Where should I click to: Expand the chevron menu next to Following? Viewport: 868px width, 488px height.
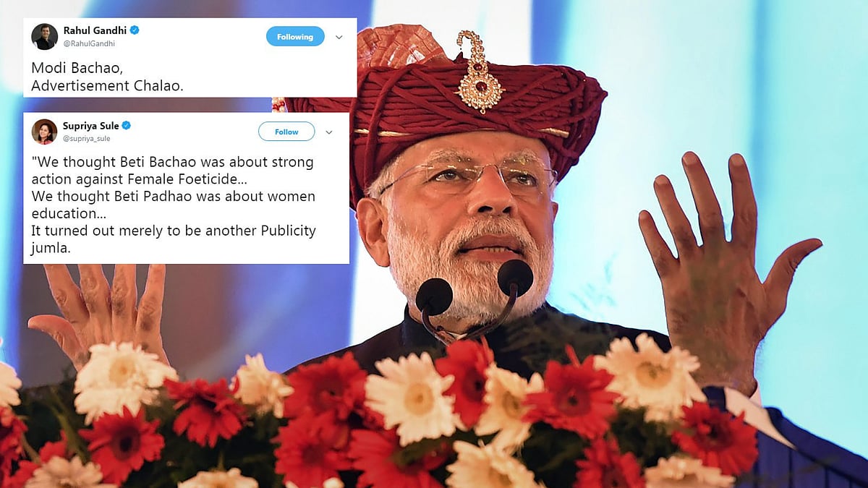point(339,37)
